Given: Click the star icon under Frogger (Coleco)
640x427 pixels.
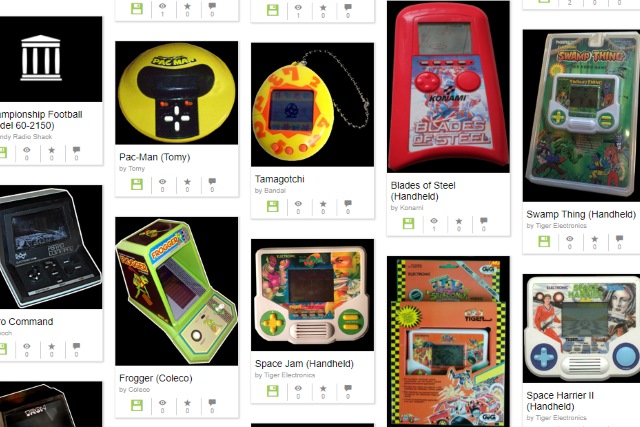Looking at the screenshot, I should 187,403.
